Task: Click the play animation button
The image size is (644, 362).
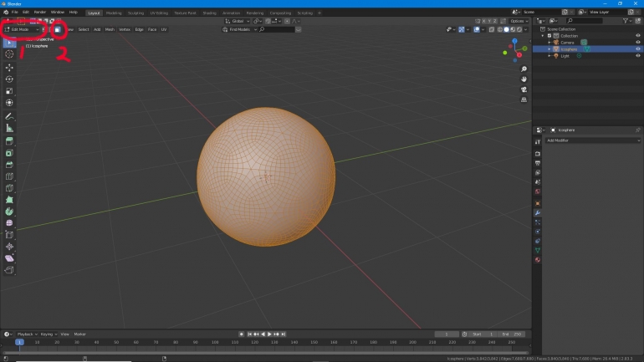Action: (269, 334)
